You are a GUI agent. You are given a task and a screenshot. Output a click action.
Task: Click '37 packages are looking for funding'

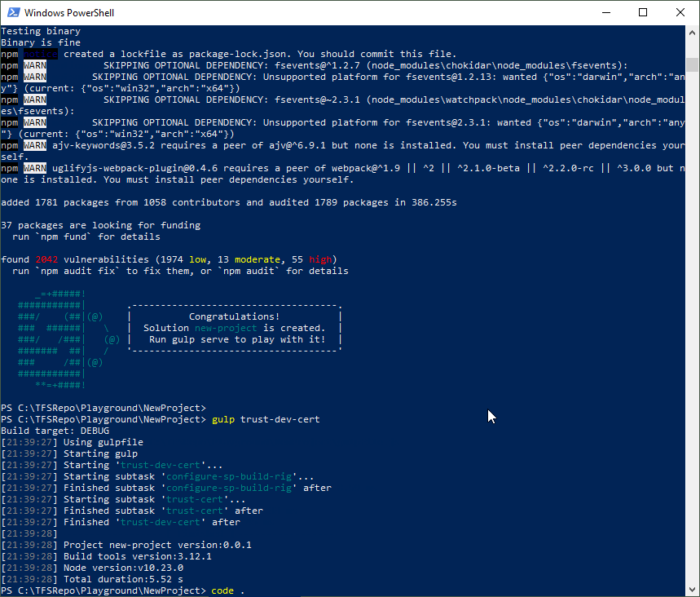100,225
